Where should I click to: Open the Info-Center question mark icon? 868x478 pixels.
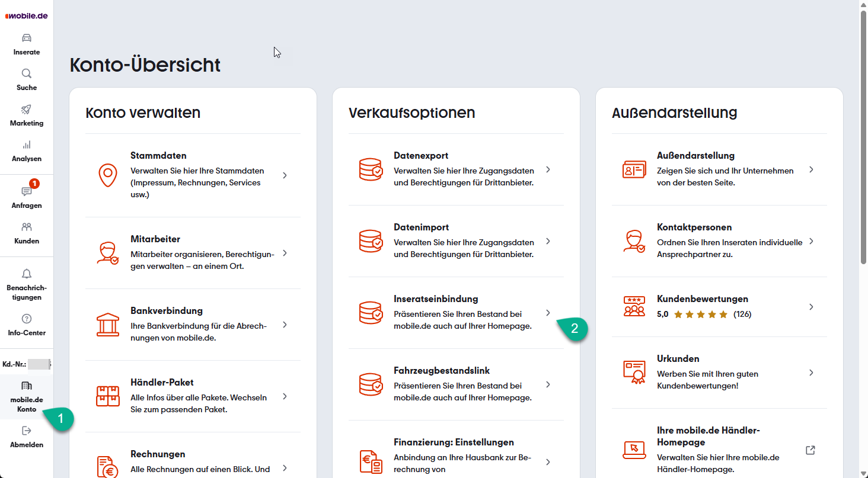tap(27, 319)
